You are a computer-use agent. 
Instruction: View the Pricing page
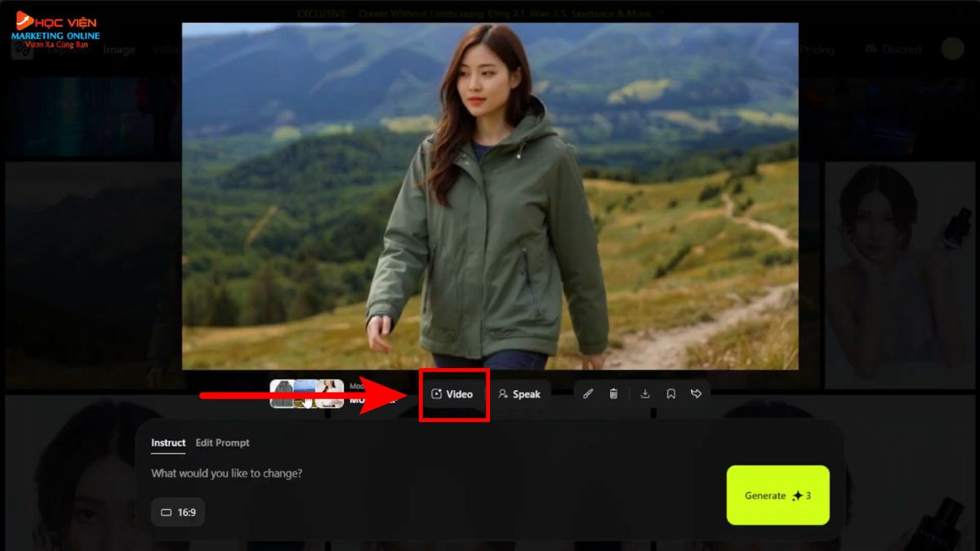point(817,49)
